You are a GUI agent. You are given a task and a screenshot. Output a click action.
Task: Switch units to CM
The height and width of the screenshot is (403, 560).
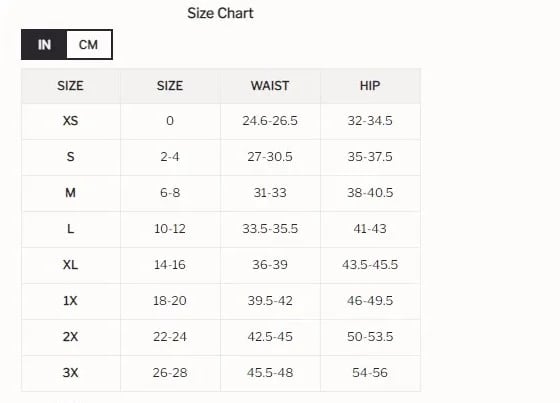(89, 45)
